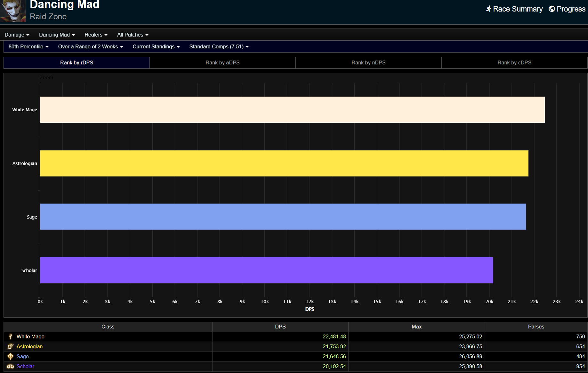Viewport: 588px width, 373px height.
Task: Open the Sage class link in table
Action: click(x=23, y=356)
